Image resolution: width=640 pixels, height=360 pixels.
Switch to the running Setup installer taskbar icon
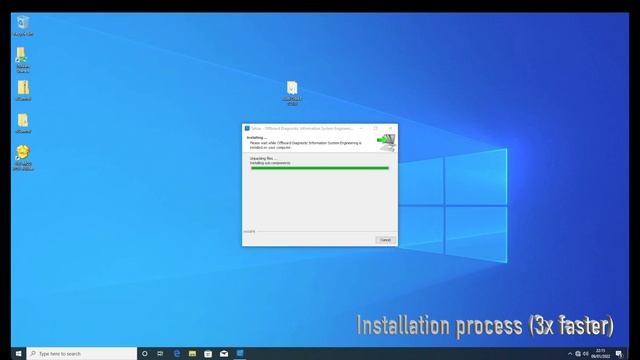(240, 353)
